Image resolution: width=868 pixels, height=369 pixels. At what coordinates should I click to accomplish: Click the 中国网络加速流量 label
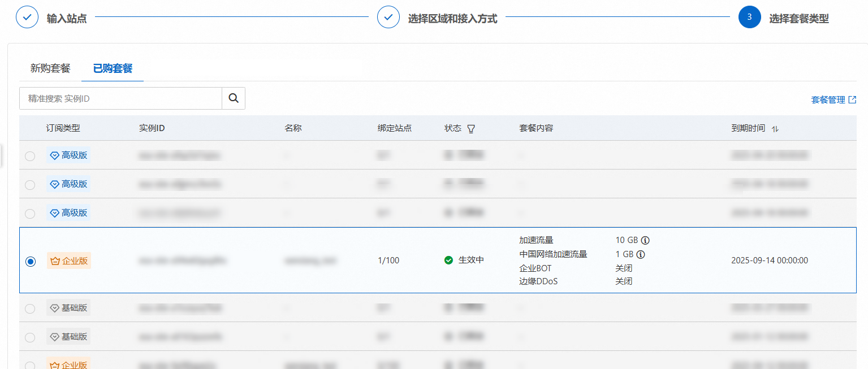click(553, 254)
